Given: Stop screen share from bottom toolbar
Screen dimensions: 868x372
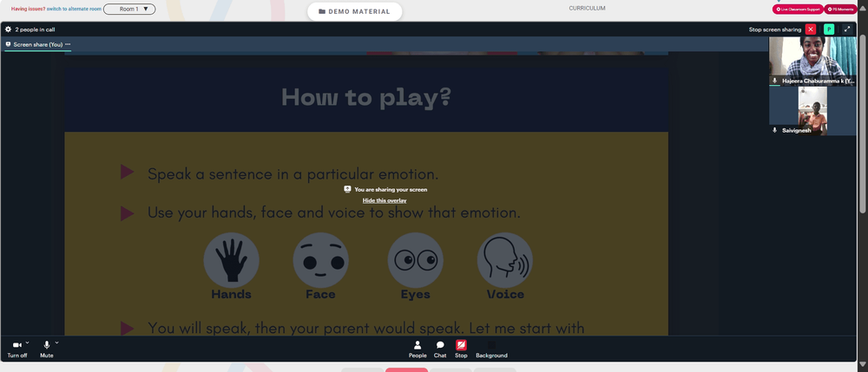Looking at the screenshot, I should coord(461,349).
